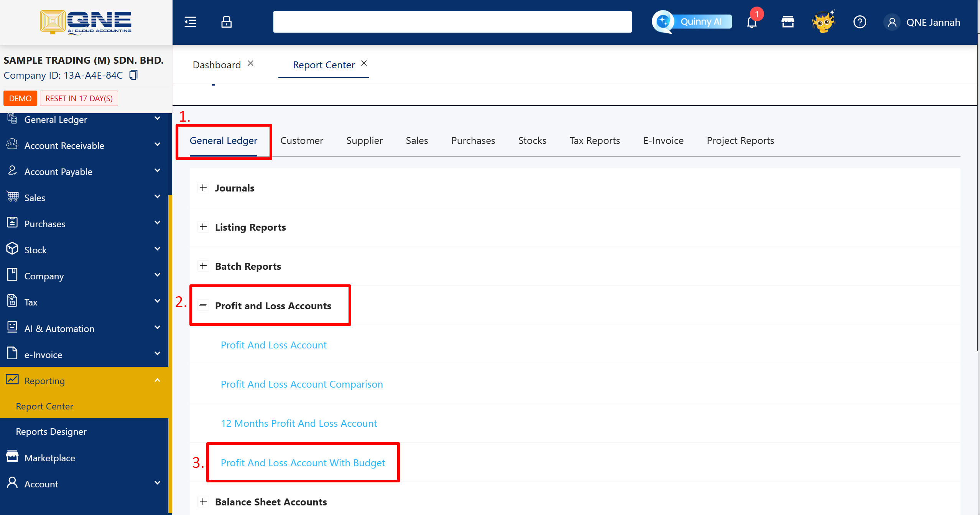Image resolution: width=980 pixels, height=515 pixels.
Task: Copy the Company ID with copy icon
Action: pos(133,75)
